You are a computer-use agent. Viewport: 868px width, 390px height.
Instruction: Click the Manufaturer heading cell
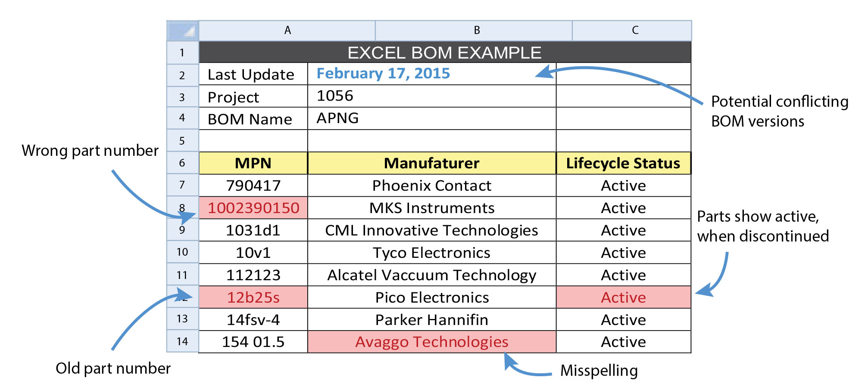pos(432,163)
